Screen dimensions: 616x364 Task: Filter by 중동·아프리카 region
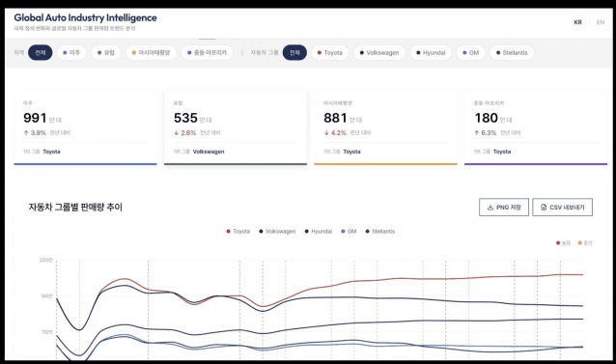pos(207,52)
